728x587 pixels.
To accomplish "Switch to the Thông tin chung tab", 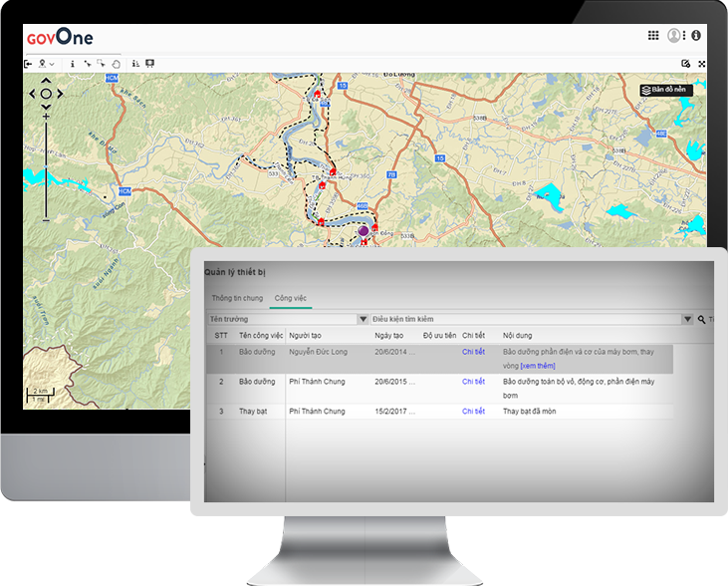I will (x=237, y=298).
